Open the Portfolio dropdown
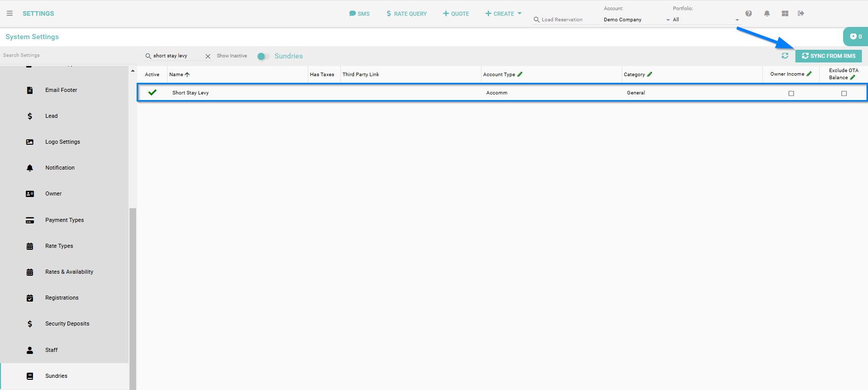Screen dimensions: 868x390 705,20
